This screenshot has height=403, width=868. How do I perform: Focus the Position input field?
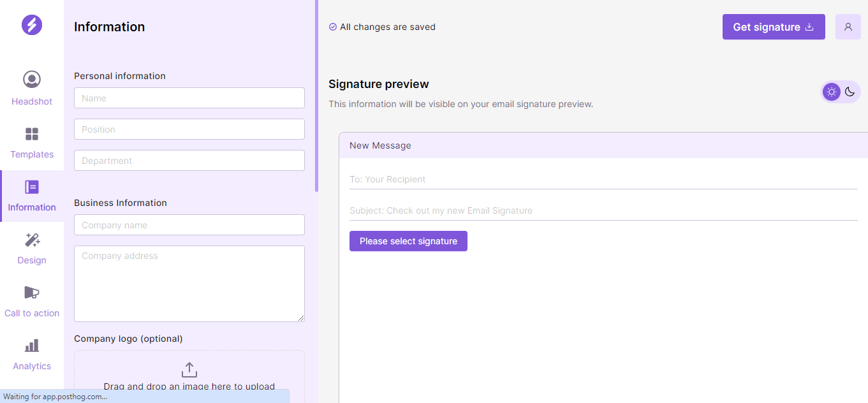189,129
